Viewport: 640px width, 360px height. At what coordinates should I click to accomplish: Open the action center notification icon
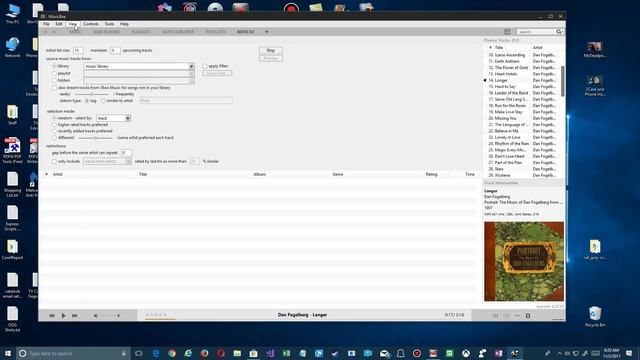click(629, 353)
